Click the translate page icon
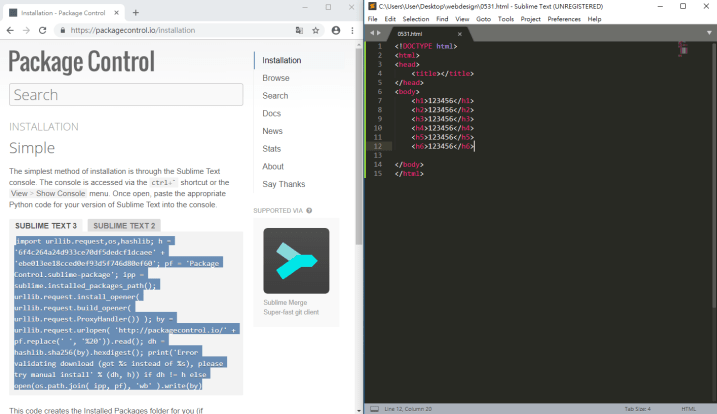The width and height of the screenshot is (717, 414). click(x=299, y=30)
